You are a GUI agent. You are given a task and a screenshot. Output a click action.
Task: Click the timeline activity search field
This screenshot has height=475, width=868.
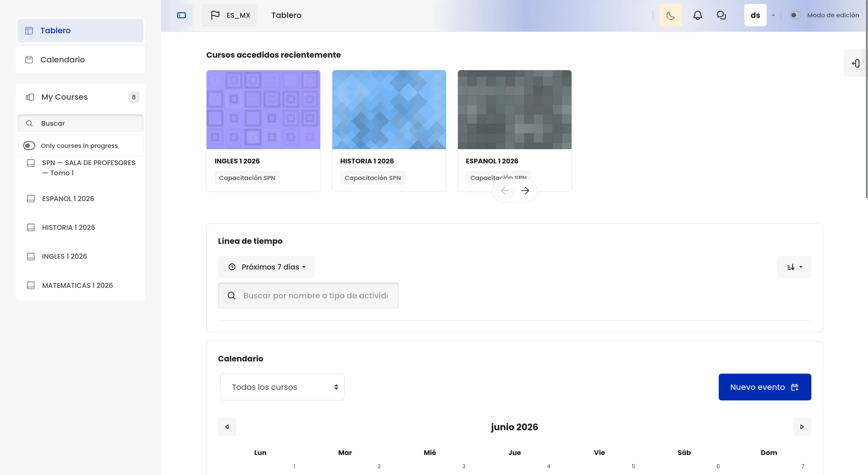[x=308, y=296]
